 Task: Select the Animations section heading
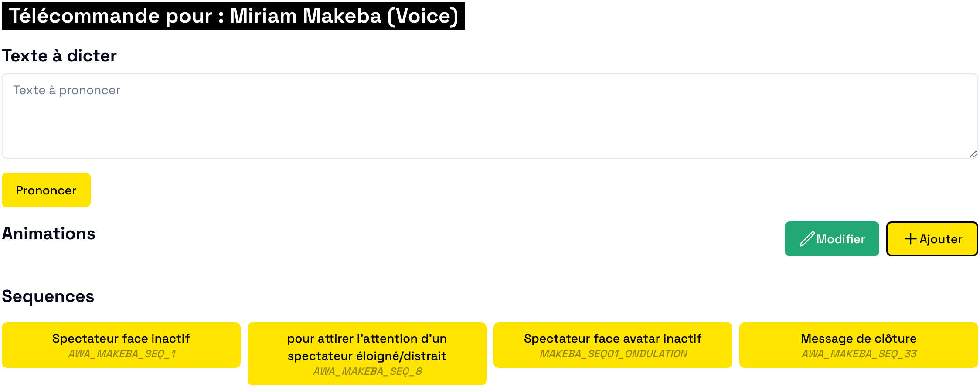(x=48, y=234)
